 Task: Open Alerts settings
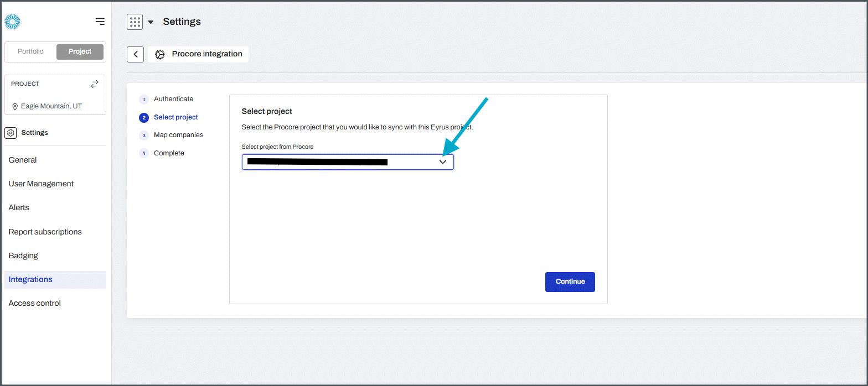click(x=55, y=207)
